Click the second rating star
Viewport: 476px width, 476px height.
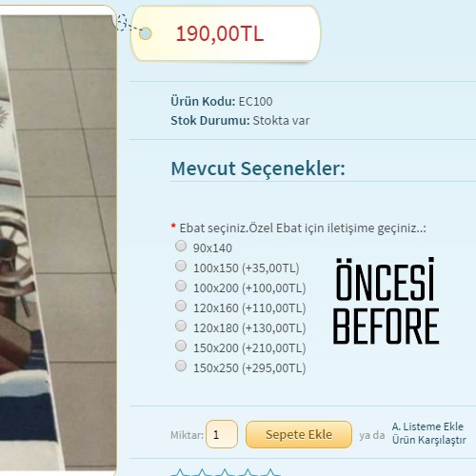click(x=202, y=472)
